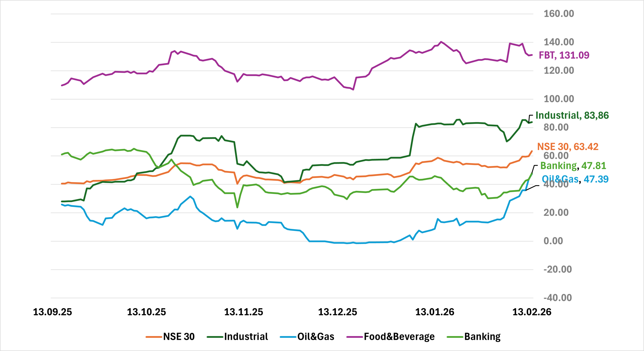Select the -40.00 value axis label

coord(557,298)
